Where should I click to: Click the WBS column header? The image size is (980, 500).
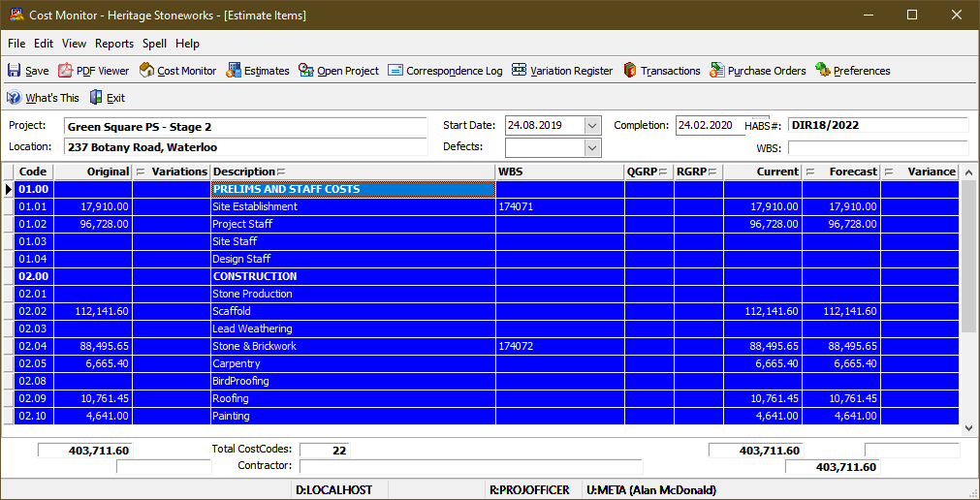[x=560, y=172]
